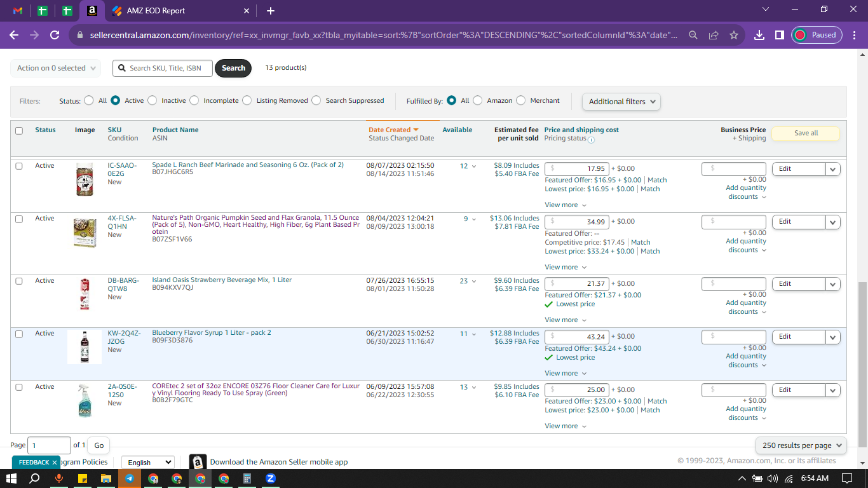Select the 'All' status radio button

88,100
